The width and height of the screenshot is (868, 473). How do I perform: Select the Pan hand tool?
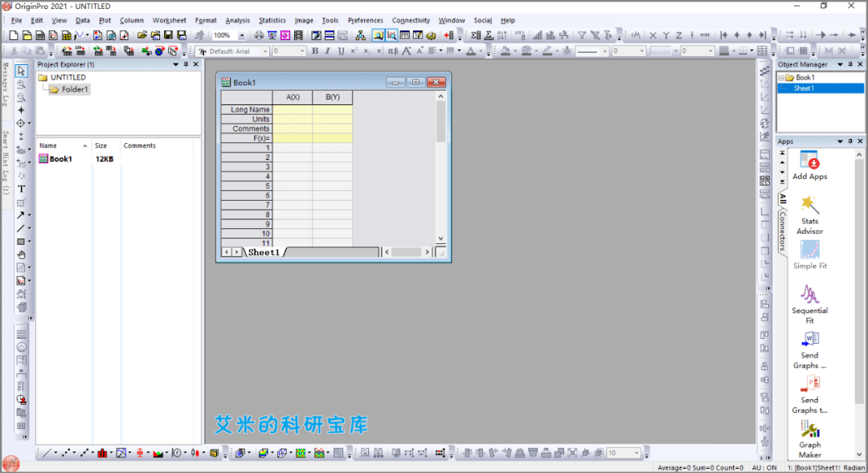coord(21,255)
